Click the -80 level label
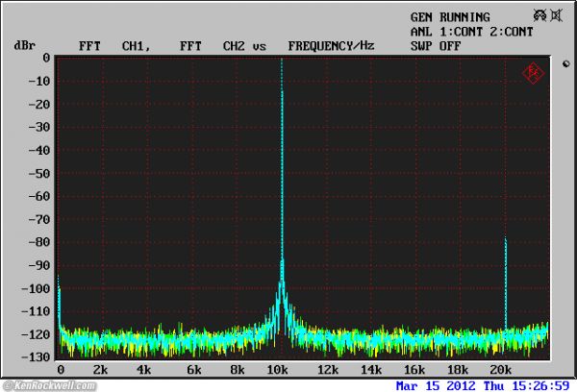Image resolution: width=577 pixels, height=392 pixels. point(39,242)
